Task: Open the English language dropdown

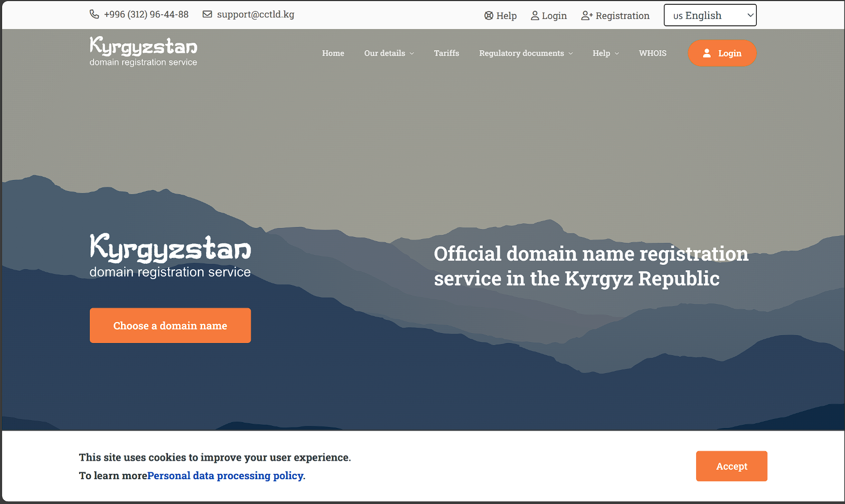Action: 710,15
